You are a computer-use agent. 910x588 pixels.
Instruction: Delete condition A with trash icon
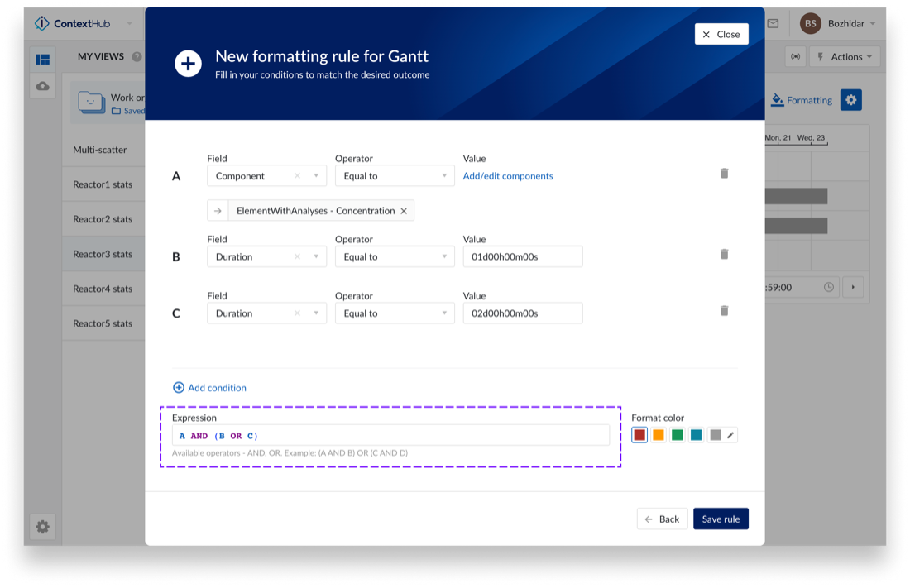click(x=724, y=174)
